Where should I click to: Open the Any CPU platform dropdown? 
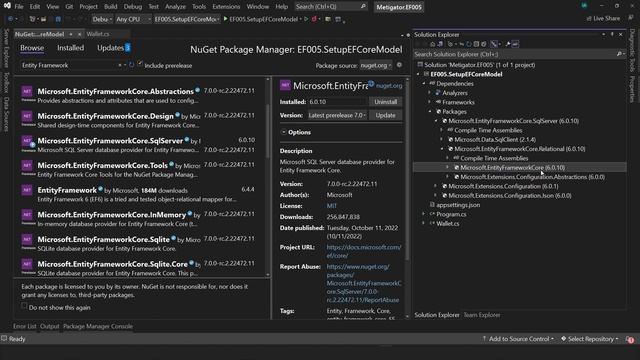click(x=133, y=19)
